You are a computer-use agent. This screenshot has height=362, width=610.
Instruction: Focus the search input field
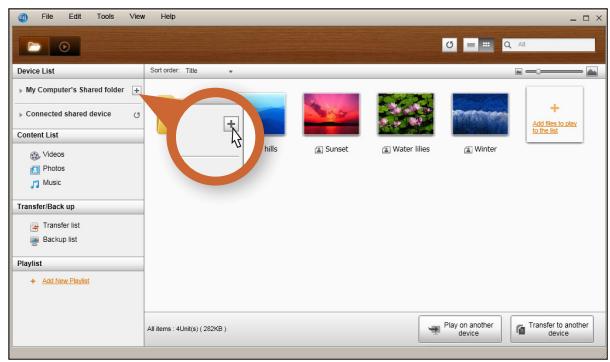coord(548,45)
